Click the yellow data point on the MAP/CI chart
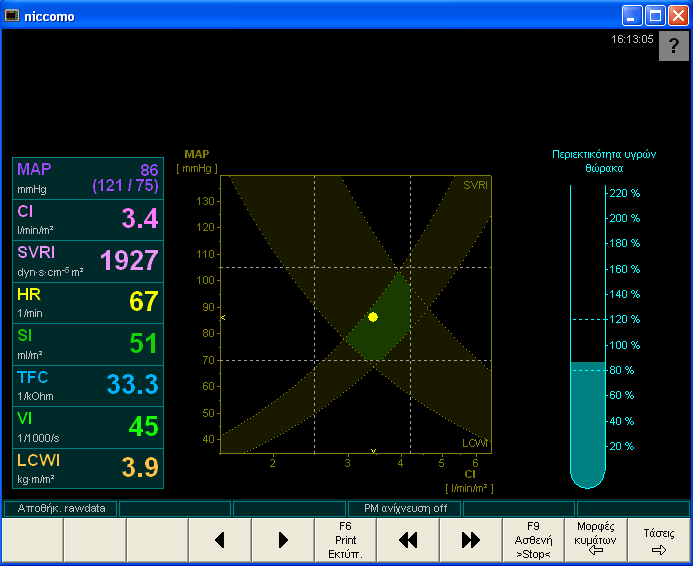The image size is (693, 566). click(373, 317)
